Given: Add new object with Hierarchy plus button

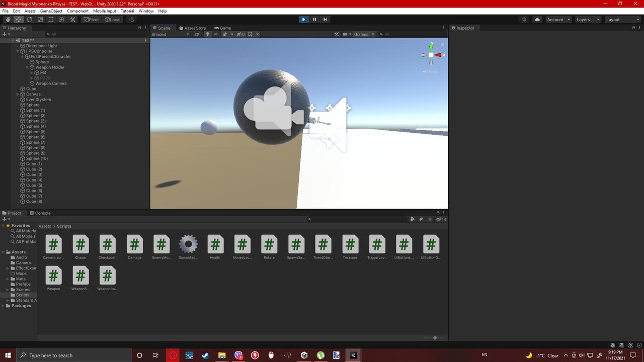Looking at the screenshot, I should tap(4, 34).
